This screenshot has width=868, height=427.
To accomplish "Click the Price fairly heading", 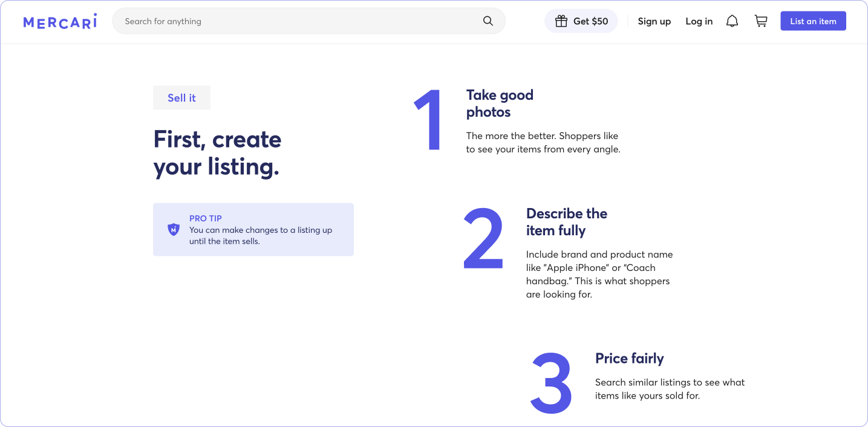I will pyautogui.click(x=629, y=358).
